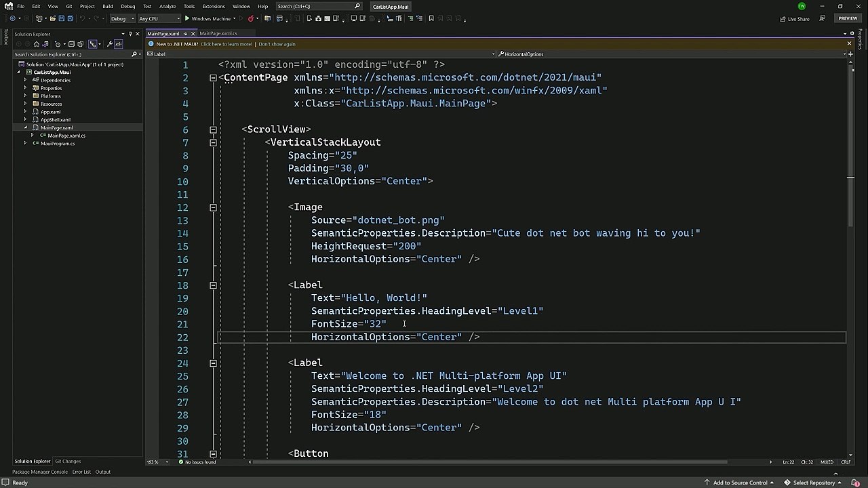The height and width of the screenshot is (488, 868).
Task: Click the Hot Reload flame icon
Action: (250, 19)
